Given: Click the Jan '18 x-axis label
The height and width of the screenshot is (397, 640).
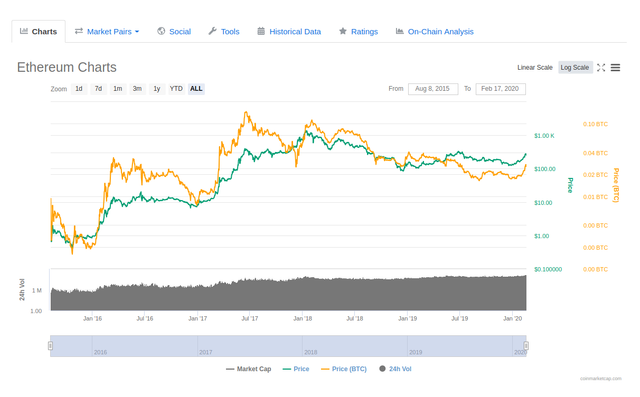Looking at the screenshot, I should 302,318.
